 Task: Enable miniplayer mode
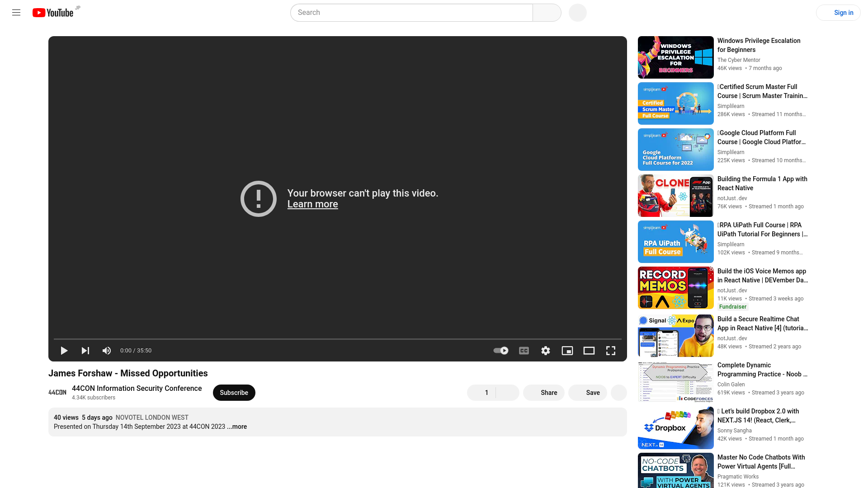[567, 351]
